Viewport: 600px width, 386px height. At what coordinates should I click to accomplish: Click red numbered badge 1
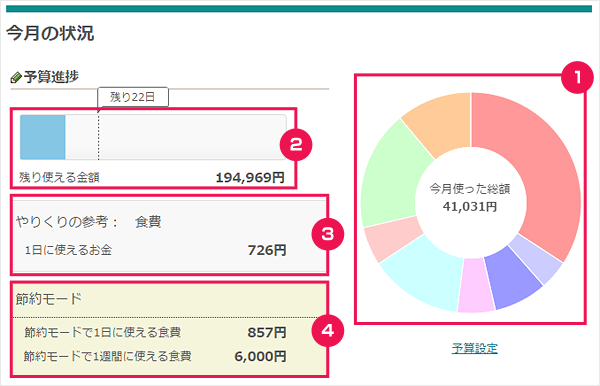pos(577,77)
